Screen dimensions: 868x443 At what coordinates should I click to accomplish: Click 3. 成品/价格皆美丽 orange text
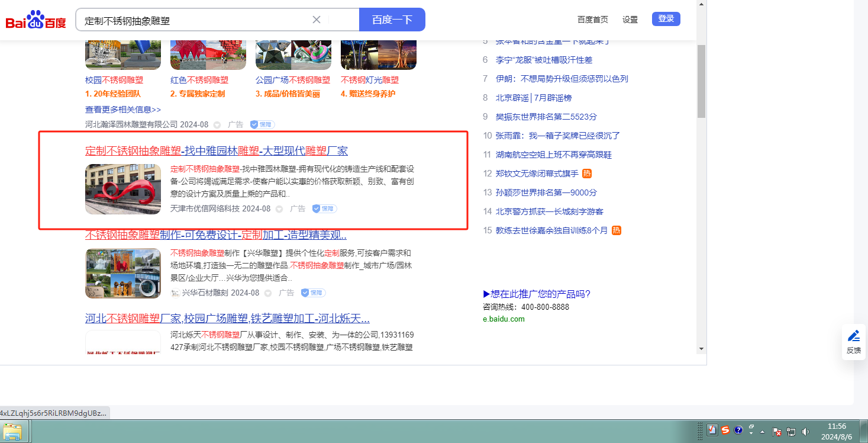(x=288, y=94)
